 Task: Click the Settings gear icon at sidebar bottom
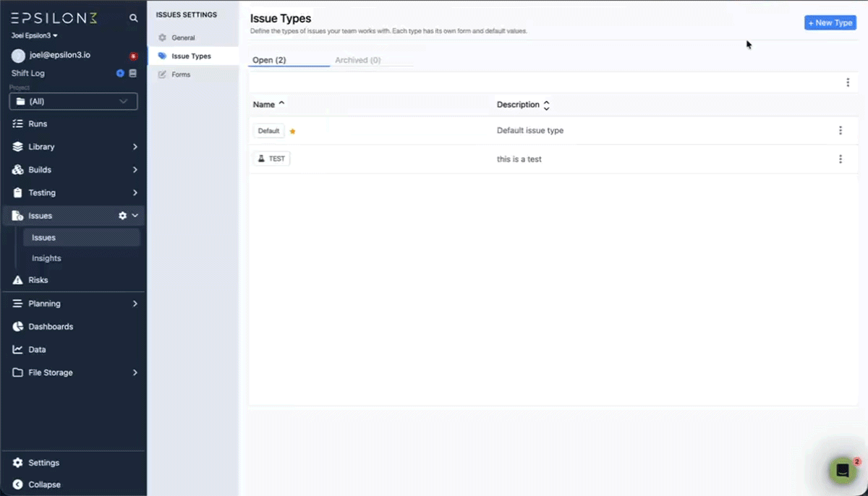pyautogui.click(x=18, y=463)
